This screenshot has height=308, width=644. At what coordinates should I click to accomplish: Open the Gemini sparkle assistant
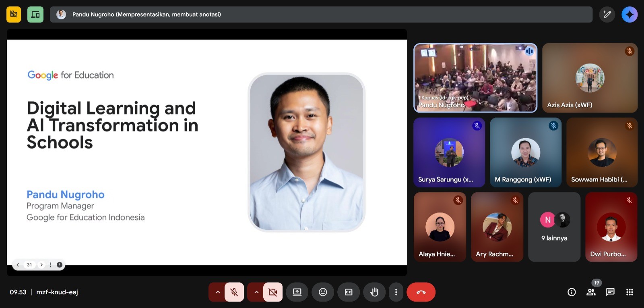tap(630, 15)
